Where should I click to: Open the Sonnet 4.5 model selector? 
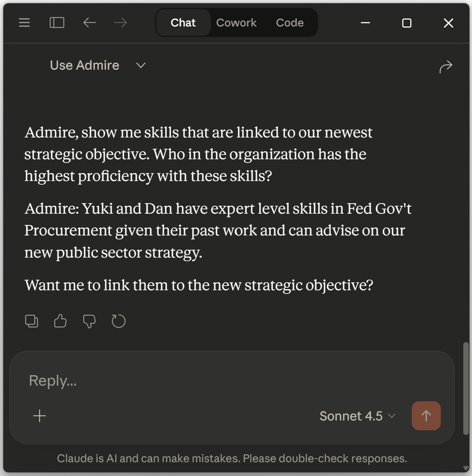point(357,416)
